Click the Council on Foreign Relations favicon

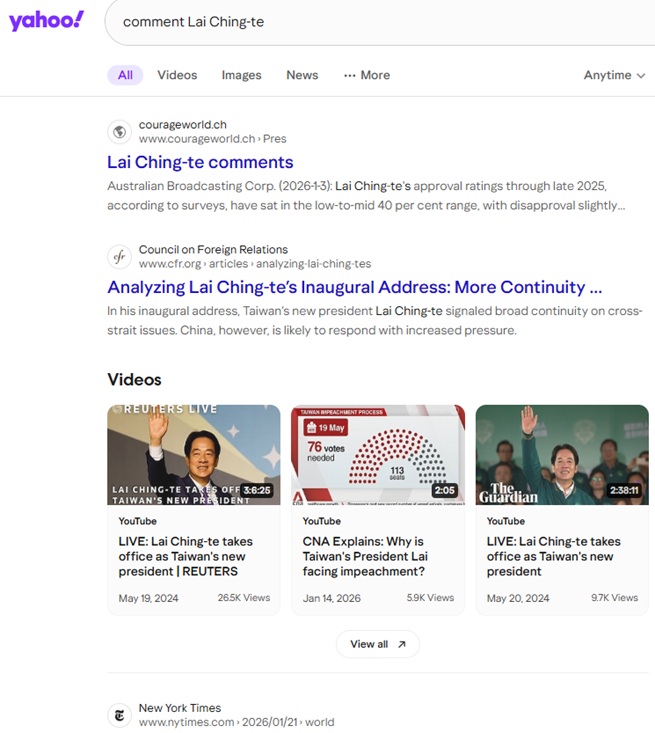pyautogui.click(x=119, y=257)
